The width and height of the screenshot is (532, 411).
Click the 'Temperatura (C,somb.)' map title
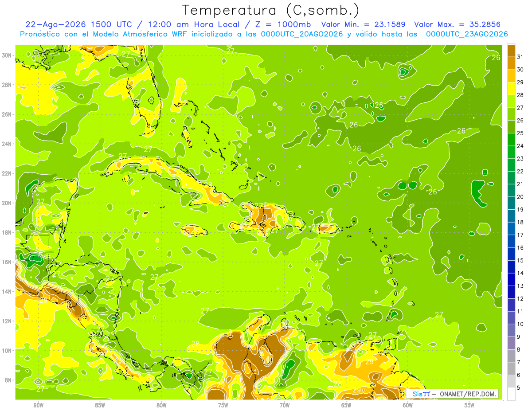(x=270, y=10)
